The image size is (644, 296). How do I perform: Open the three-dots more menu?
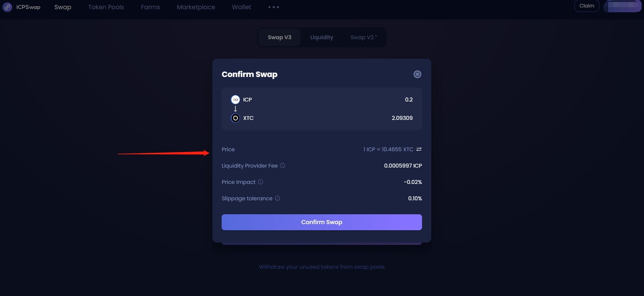[x=273, y=7]
